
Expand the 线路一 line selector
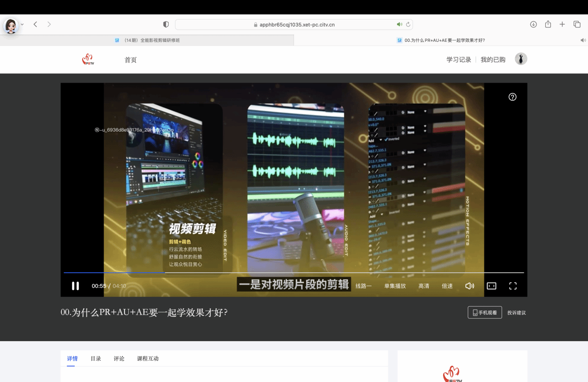364,286
